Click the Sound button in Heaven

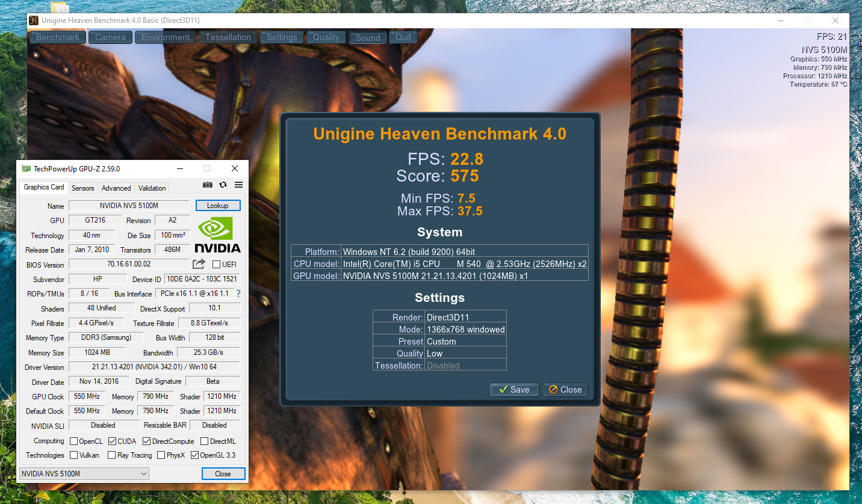click(x=368, y=37)
